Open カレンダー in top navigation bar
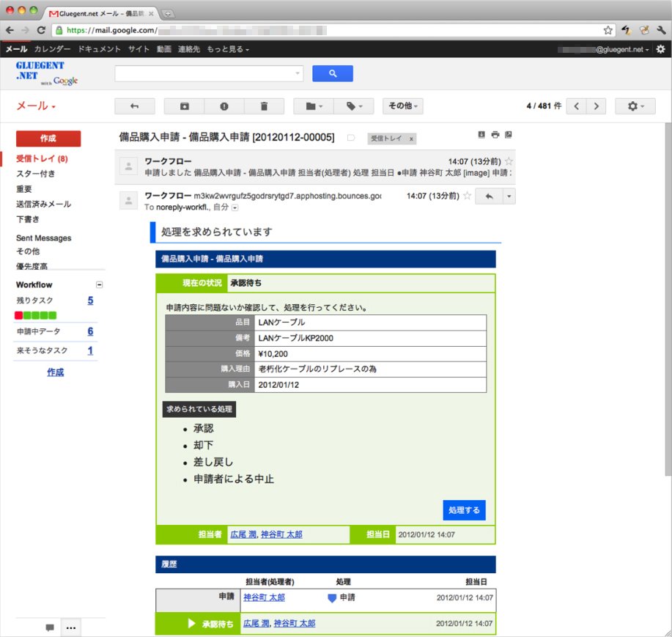The height and width of the screenshot is (637, 672). (x=52, y=49)
